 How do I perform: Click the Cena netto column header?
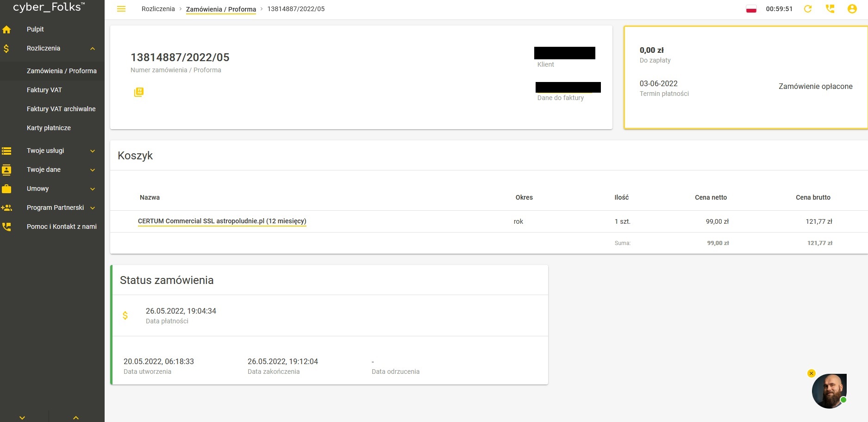711,197
